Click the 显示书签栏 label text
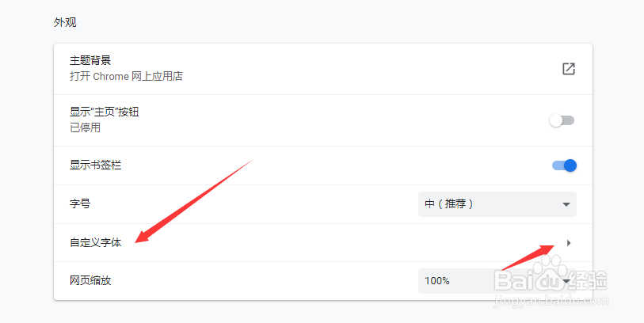The height and width of the screenshot is (323, 644). 96,165
